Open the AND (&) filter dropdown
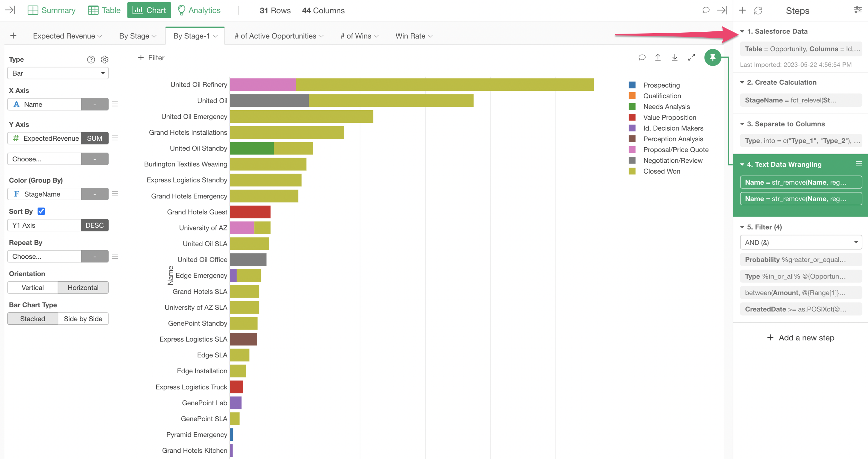The height and width of the screenshot is (459, 868). coord(801,243)
